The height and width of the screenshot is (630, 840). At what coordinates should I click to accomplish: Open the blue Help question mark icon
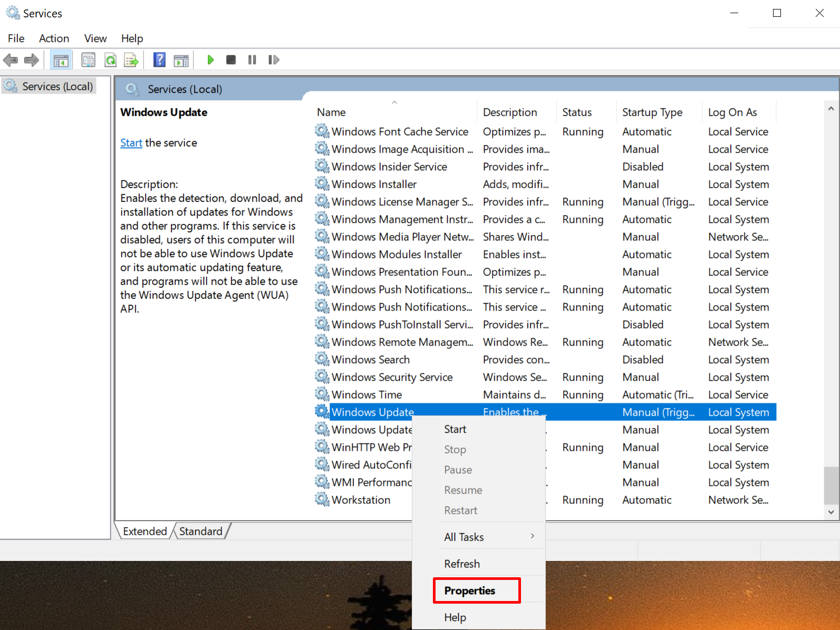[159, 60]
